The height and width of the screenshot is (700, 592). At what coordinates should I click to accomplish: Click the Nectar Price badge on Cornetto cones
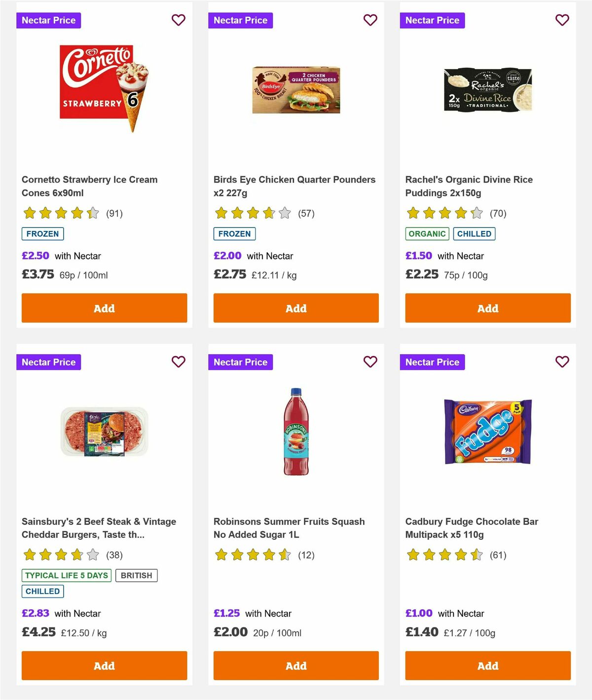pos(49,20)
